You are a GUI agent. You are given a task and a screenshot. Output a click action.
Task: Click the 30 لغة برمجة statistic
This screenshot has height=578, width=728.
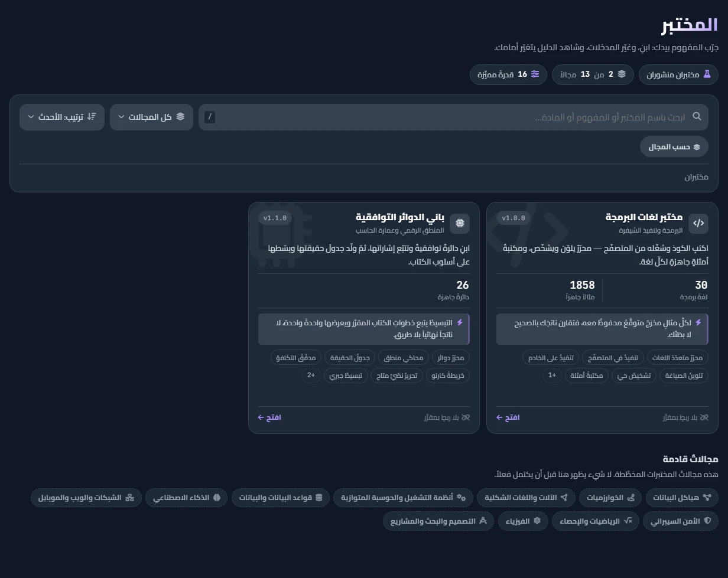pos(694,290)
